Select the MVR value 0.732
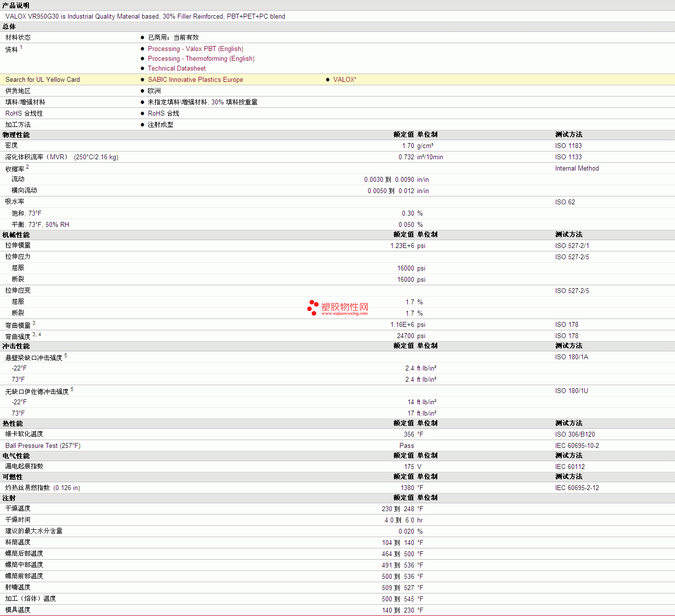 click(406, 157)
